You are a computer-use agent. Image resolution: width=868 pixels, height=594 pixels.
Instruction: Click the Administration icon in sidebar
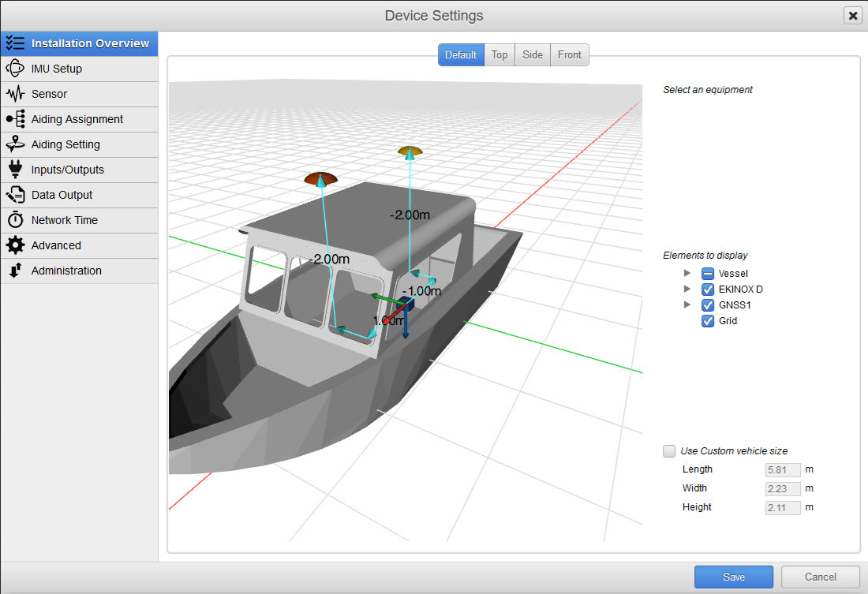[x=15, y=271]
